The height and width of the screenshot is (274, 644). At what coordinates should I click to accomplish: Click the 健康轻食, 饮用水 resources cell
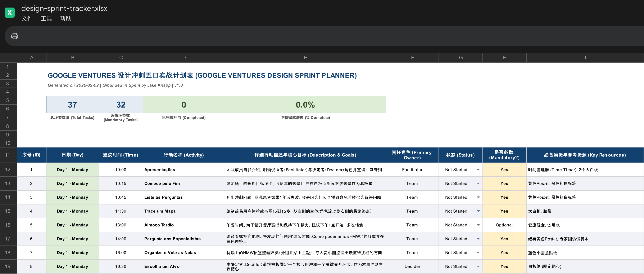(585, 225)
